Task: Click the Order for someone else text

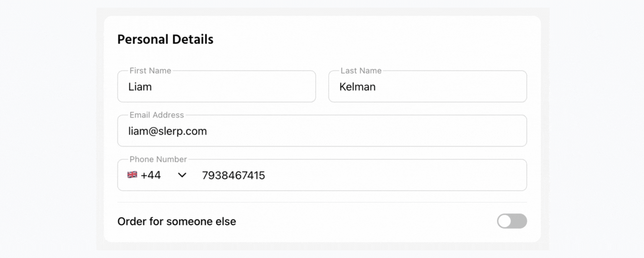Action: point(177,221)
